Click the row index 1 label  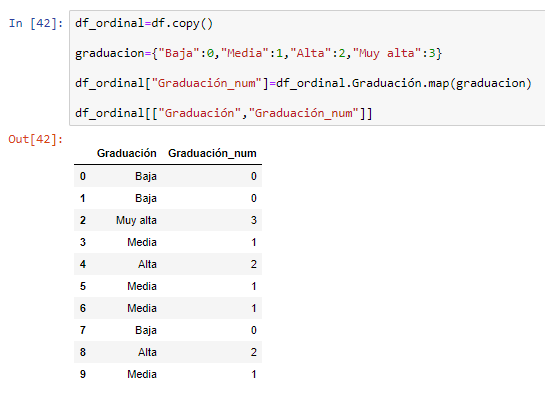pos(83,198)
